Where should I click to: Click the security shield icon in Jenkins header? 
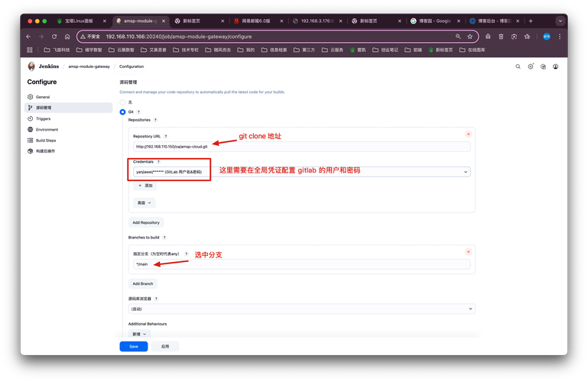(x=543, y=66)
